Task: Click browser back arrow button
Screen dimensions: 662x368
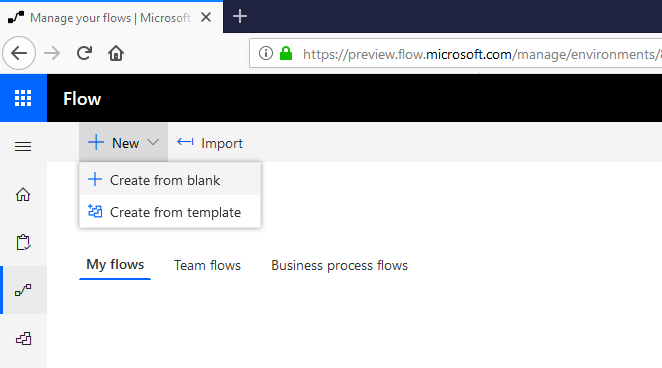Action: (x=19, y=53)
